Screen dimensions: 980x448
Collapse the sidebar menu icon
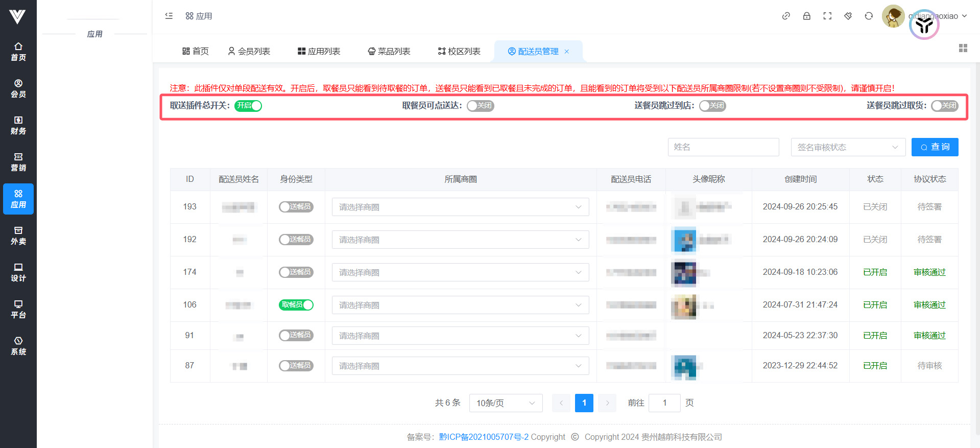coord(169,16)
